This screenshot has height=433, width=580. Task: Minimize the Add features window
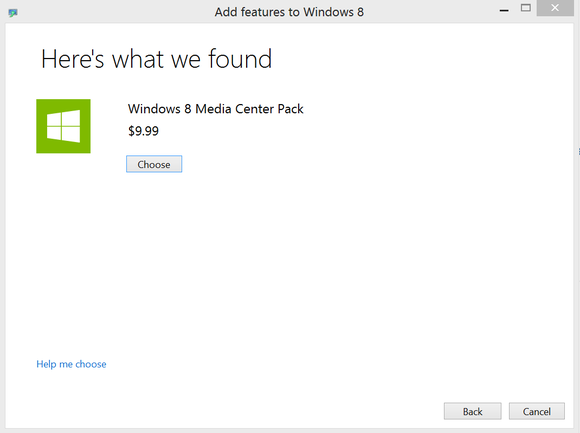[503, 10]
